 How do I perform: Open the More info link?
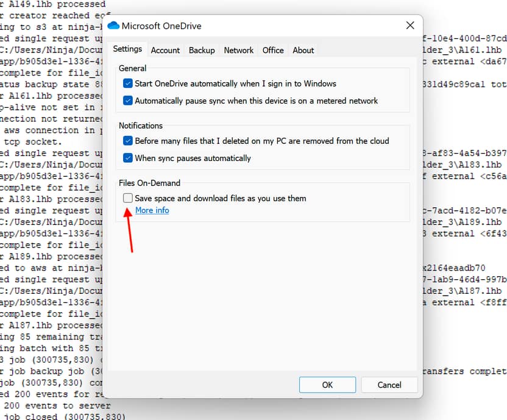152,210
